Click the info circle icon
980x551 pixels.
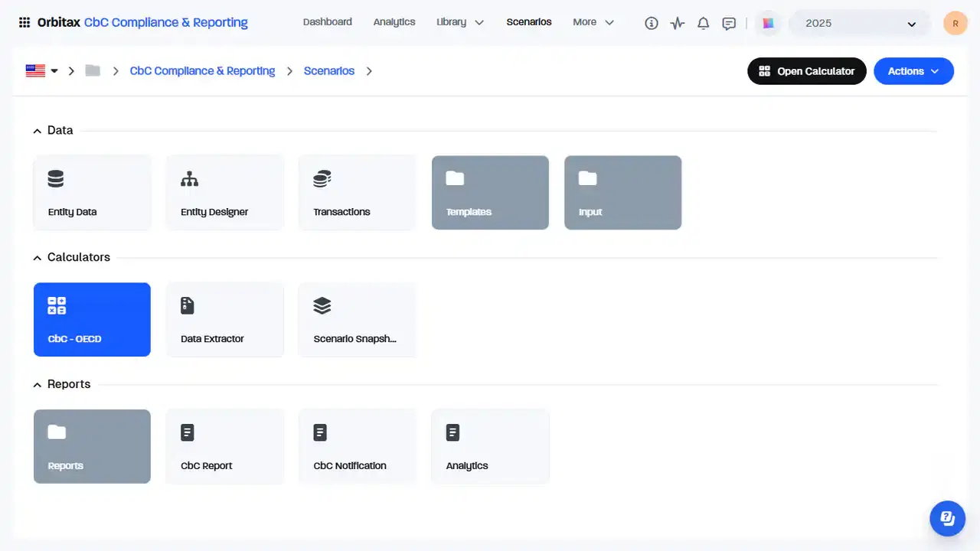pyautogui.click(x=652, y=23)
